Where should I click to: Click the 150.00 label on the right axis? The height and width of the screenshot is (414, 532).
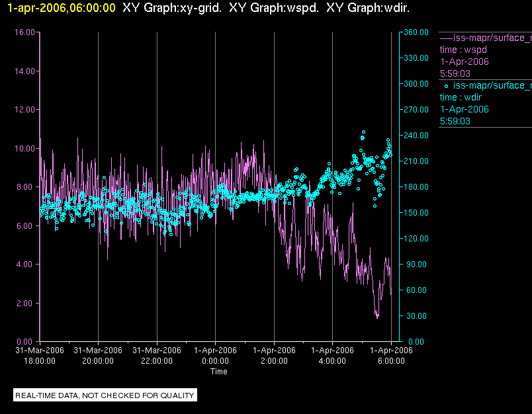tap(416, 212)
